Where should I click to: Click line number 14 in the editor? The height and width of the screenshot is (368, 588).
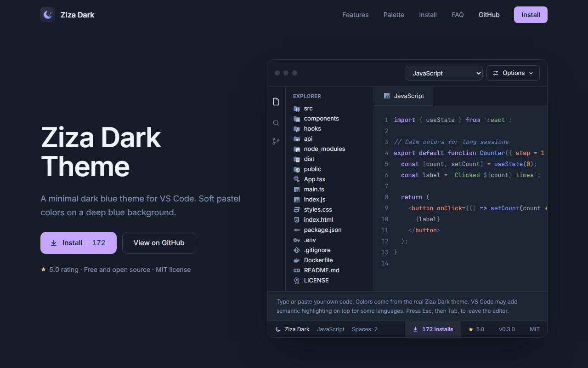pos(384,263)
